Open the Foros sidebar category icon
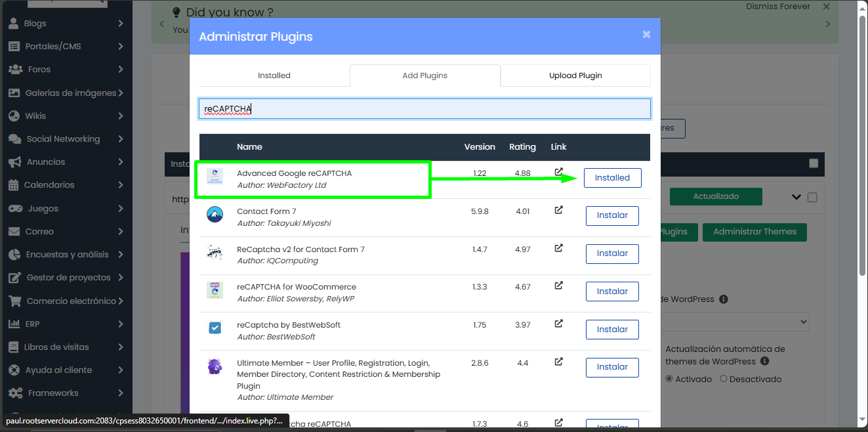 14,69
